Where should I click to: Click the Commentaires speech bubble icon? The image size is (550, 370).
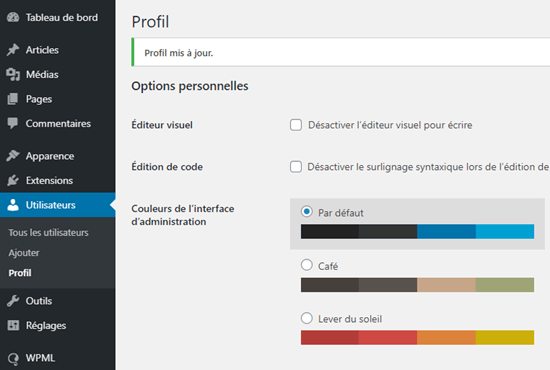pyautogui.click(x=13, y=123)
